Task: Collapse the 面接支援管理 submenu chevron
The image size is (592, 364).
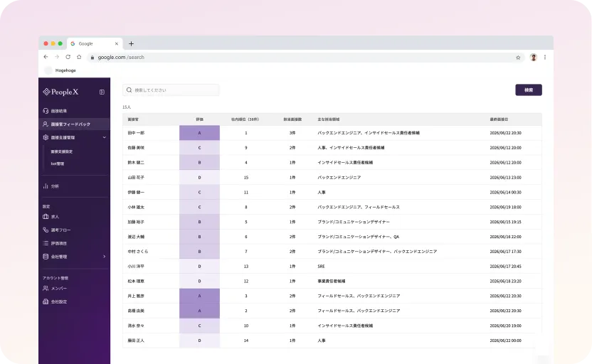Action: (x=104, y=137)
